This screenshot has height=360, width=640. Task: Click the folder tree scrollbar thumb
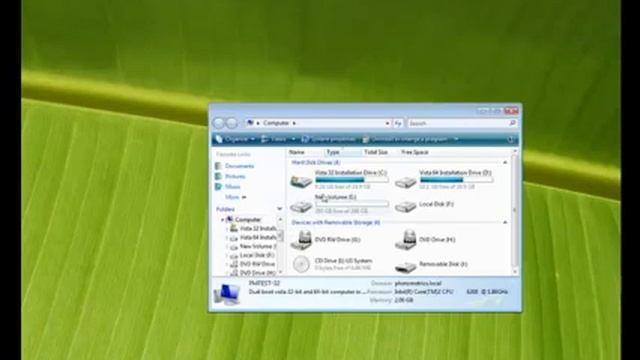[280, 236]
